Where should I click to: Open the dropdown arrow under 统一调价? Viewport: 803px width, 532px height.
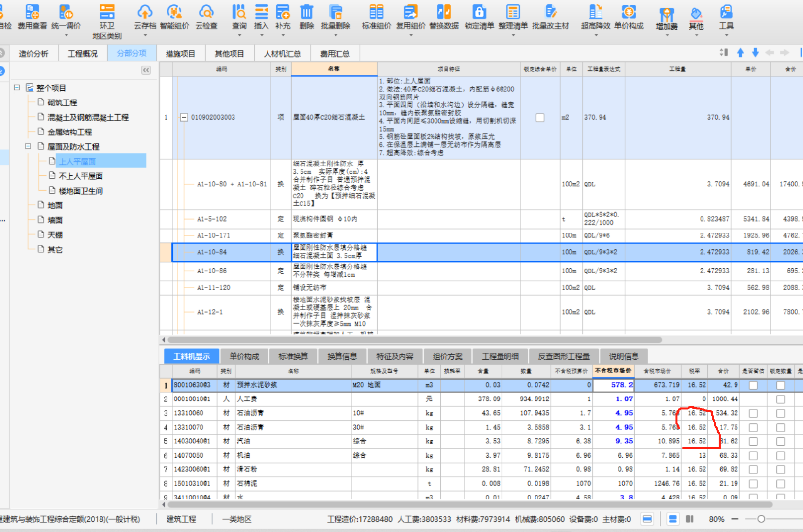click(66, 35)
